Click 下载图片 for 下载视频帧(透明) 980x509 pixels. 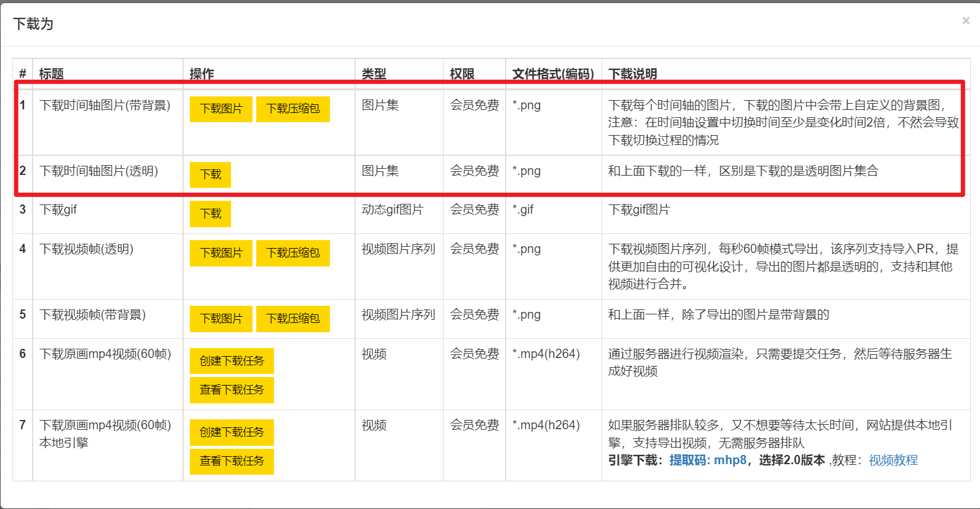pyautogui.click(x=221, y=253)
